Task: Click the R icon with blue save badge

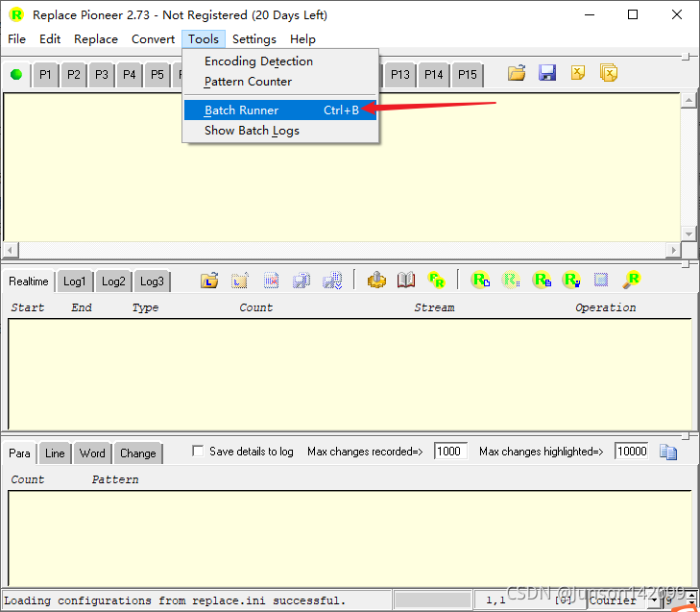Action: 571,281
